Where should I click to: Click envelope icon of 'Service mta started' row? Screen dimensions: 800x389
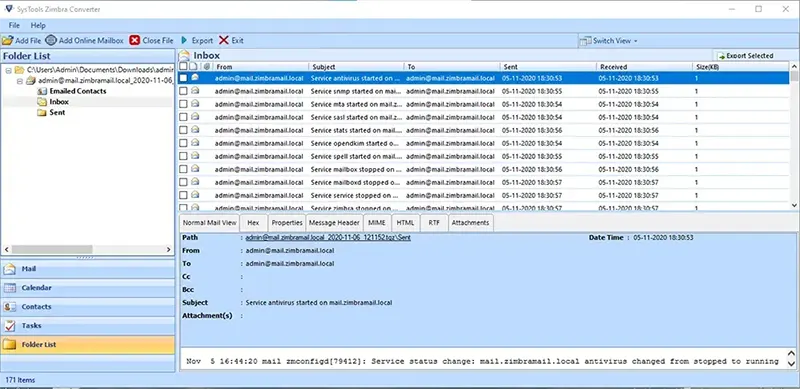pos(195,104)
